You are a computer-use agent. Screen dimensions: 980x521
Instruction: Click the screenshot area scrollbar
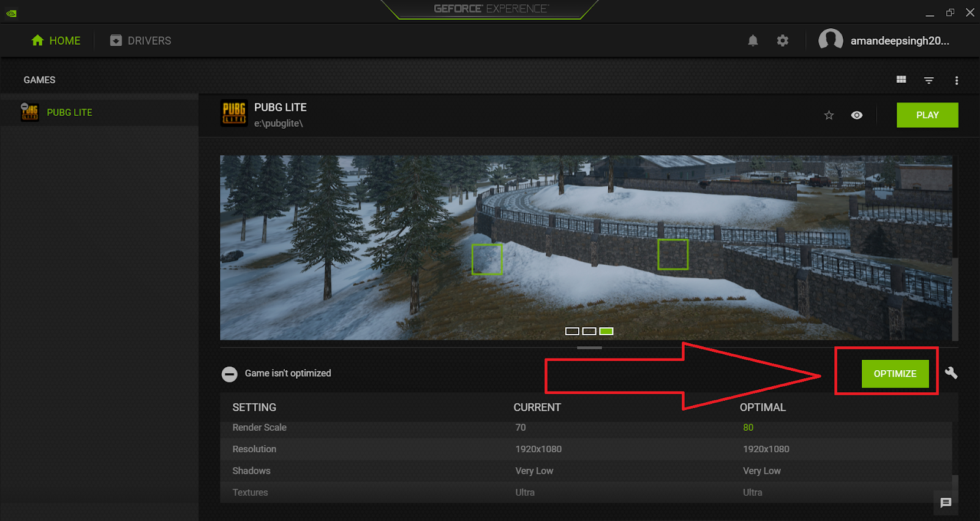click(955, 299)
